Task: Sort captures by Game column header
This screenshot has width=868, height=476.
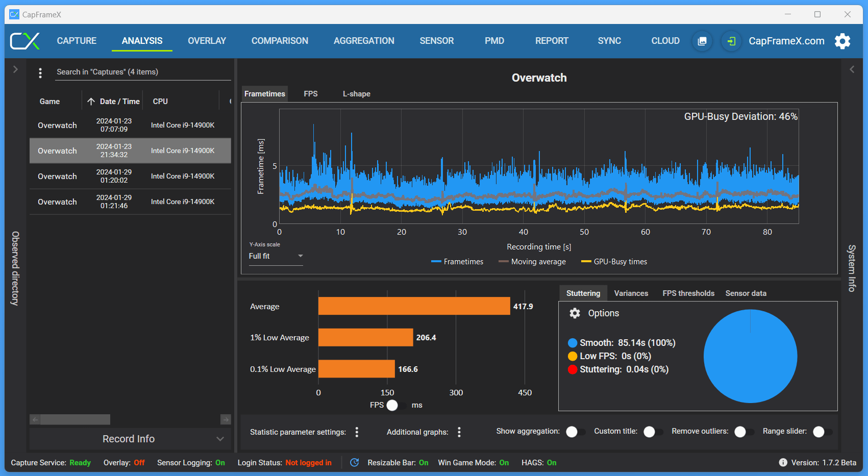Action: 49,102
